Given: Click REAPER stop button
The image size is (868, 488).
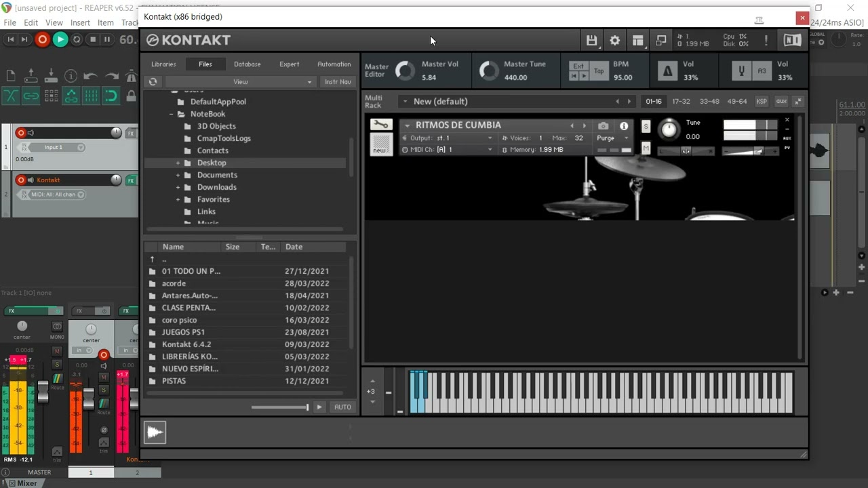Looking at the screenshot, I should pos(92,40).
